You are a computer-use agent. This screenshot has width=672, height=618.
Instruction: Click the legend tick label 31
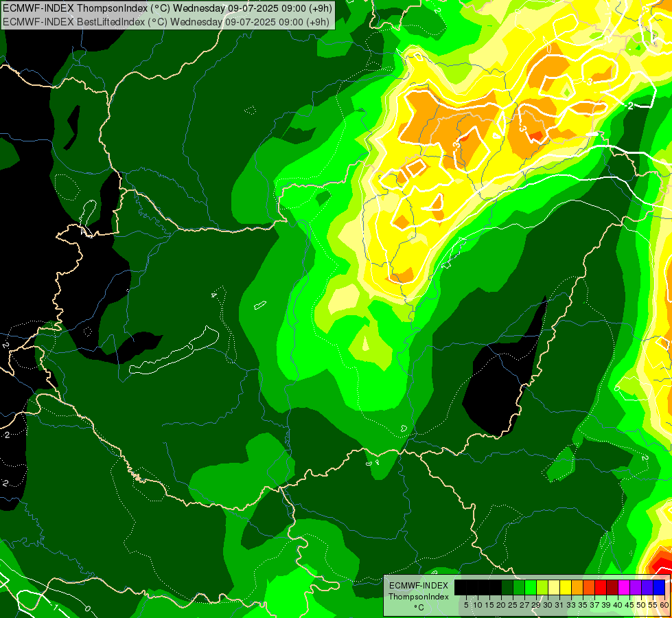click(559, 605)
